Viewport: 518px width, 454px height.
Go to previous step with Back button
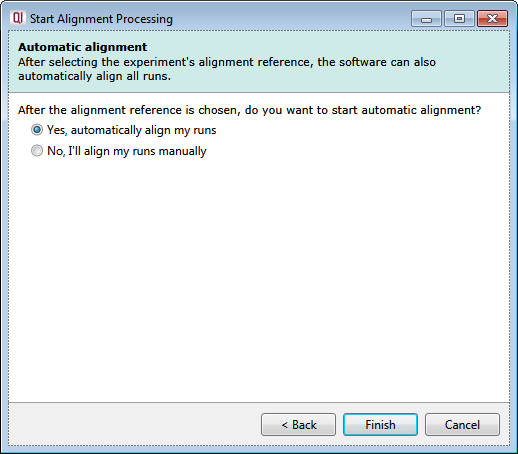(x=298, y=425)
